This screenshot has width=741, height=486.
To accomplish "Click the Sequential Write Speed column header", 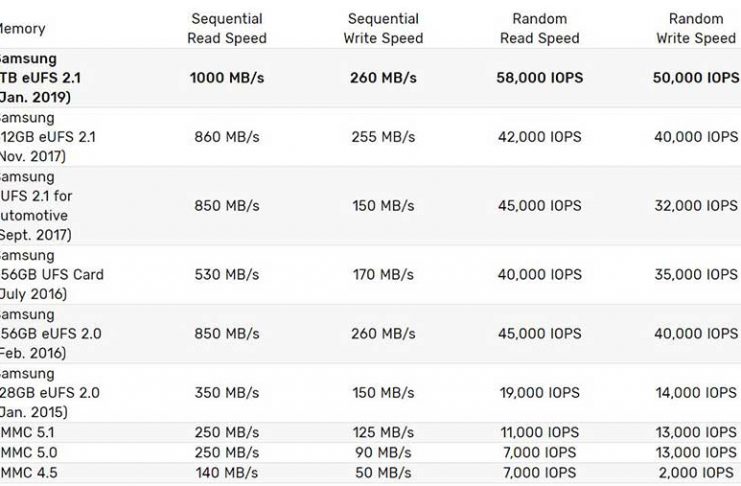I will point(385,29).
